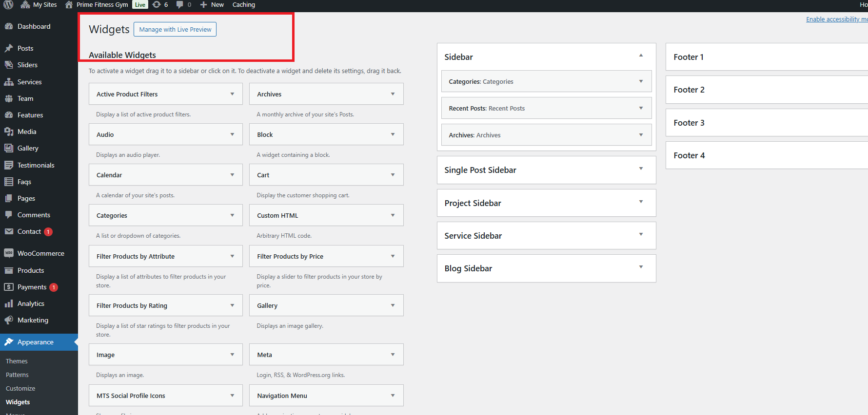
Task: Expand the Custom HTML widget dropdown
Action: click(393, 215)
